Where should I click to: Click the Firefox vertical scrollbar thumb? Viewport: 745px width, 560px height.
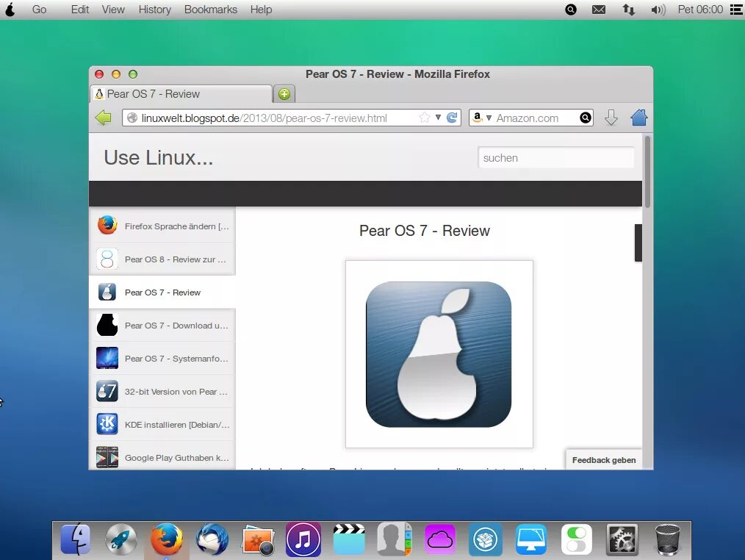coord(647,171)
